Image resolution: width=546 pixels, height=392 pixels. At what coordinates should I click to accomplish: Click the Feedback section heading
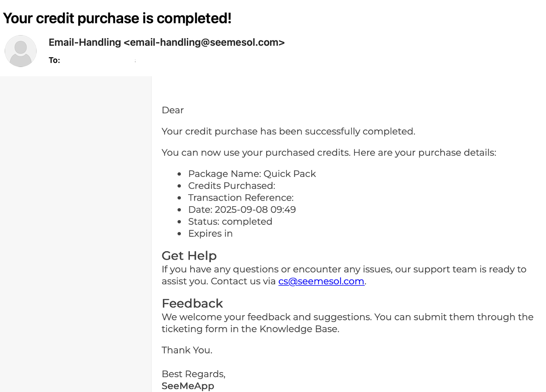(x=192, y=303)
